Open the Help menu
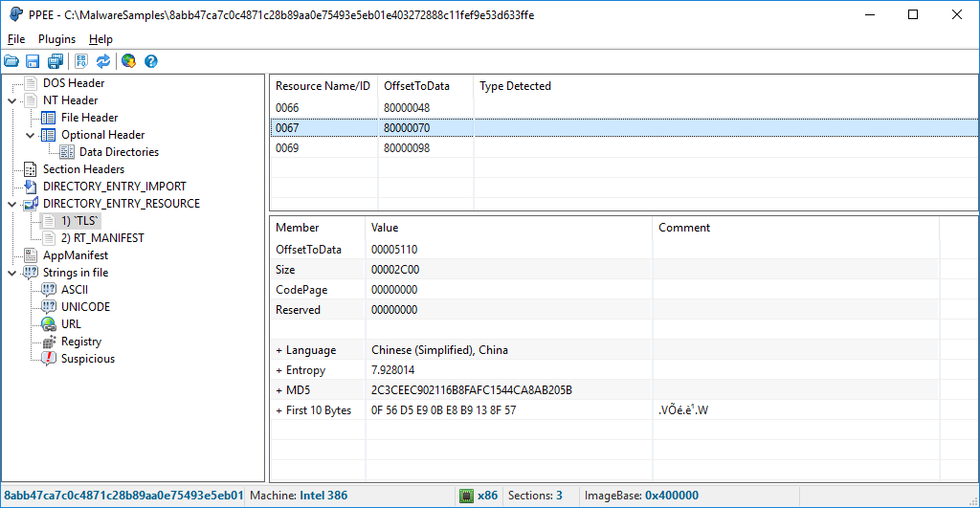This screenshot has height=508, width=980. click(100, 39)
